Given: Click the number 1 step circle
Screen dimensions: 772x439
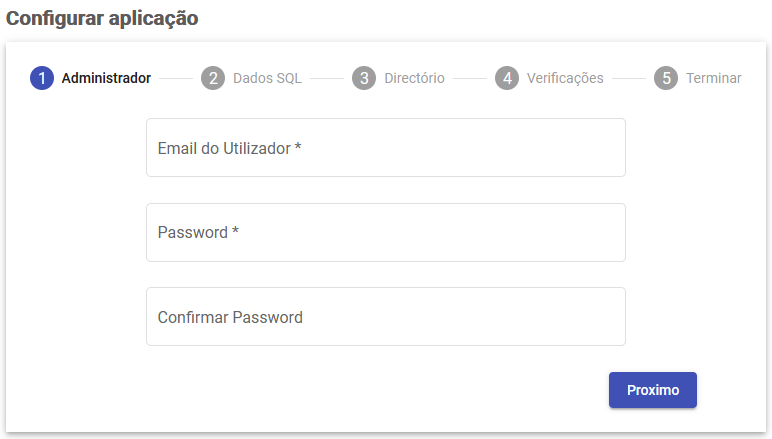Looking at the screenshot, I should (x=42, y=78).
